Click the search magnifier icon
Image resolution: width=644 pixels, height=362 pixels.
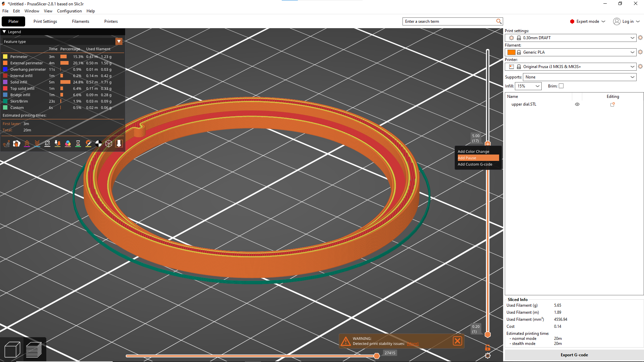pos(499,21)
